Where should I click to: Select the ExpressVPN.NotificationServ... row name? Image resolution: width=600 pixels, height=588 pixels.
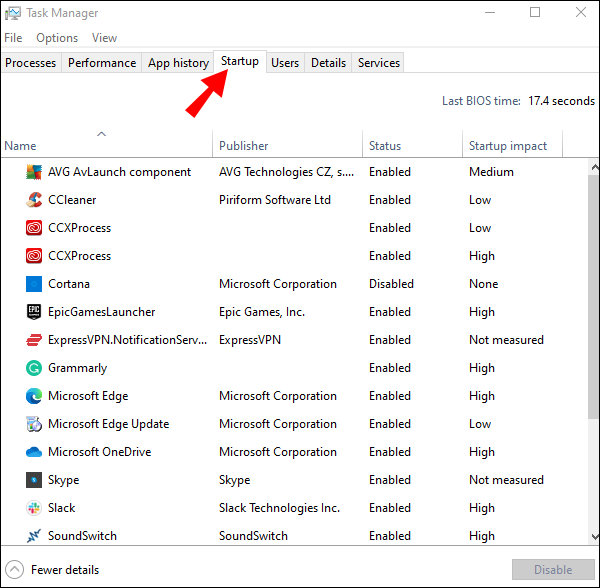coord(127,340)
